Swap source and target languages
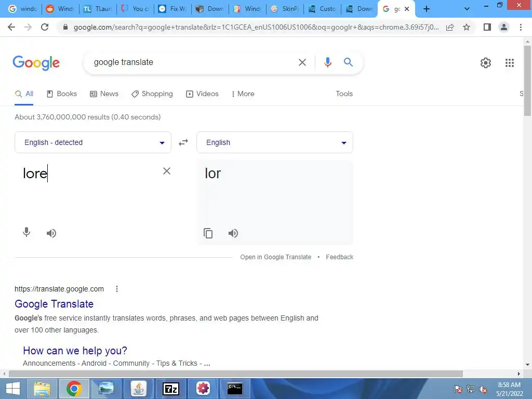532x399 pixels. pyautogui.click(x=183, y=142)
